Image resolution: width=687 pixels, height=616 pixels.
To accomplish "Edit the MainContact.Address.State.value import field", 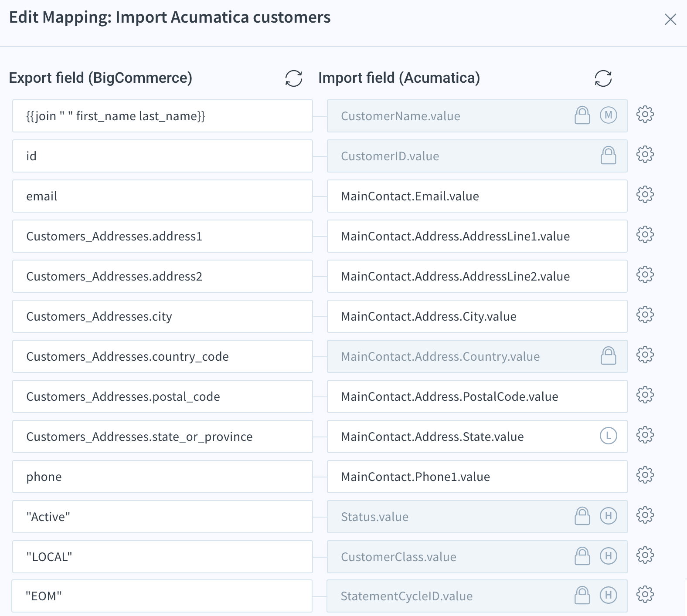I will point(477,437).
